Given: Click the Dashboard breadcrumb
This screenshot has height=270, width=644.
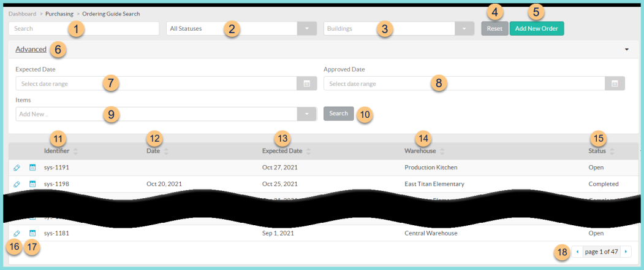Looking at the screenshot, I should pos(23,13).
